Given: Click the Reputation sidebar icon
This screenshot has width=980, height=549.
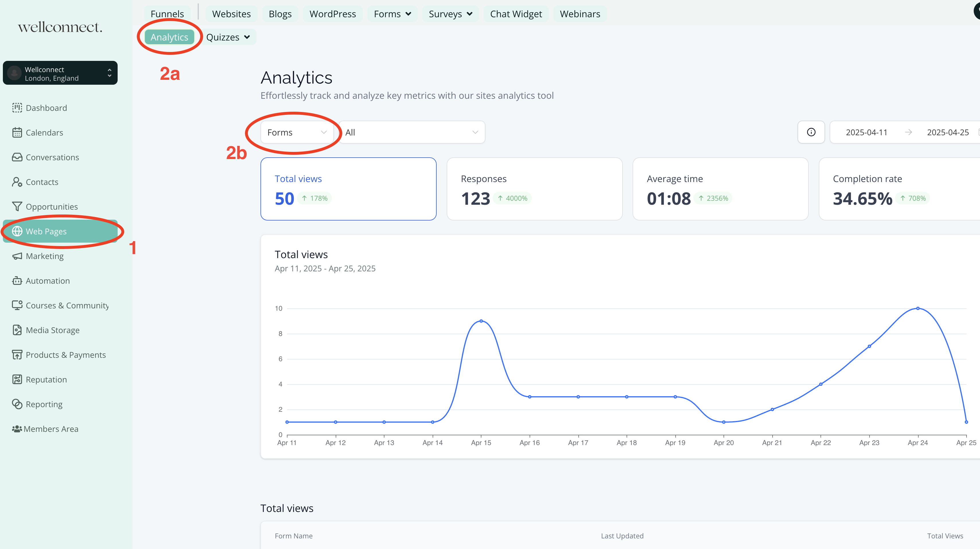Looking at the screenshot, I should [x=17, y=380].
